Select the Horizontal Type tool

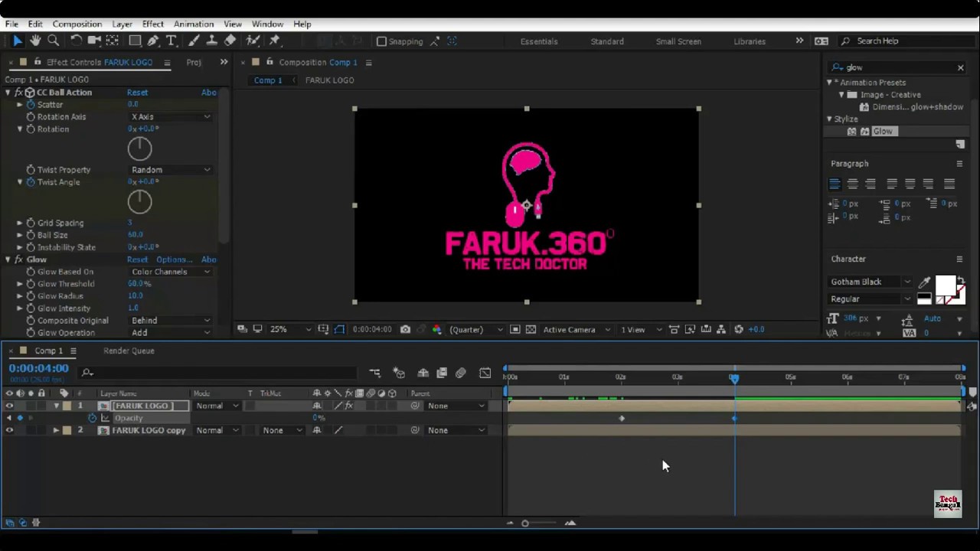(171, 41)
